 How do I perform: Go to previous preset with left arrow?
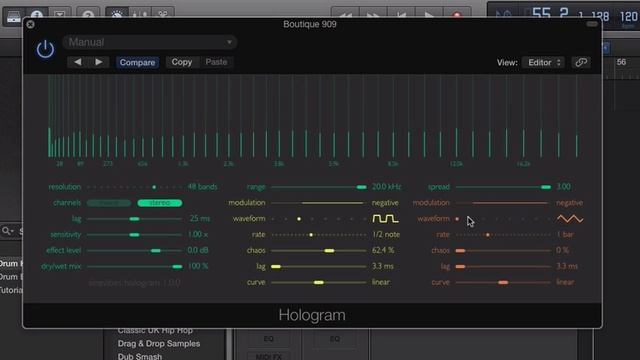[x=78, y=62]
